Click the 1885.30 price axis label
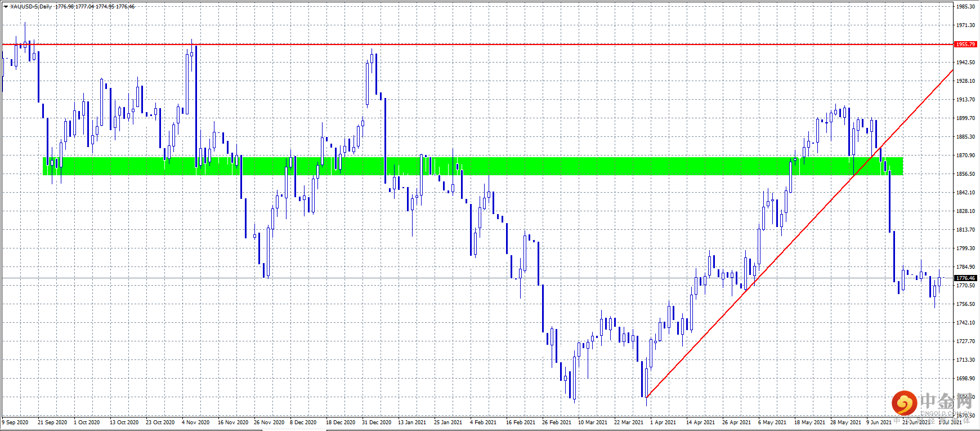This screenshot has height=431, width=980. (965, 137)
